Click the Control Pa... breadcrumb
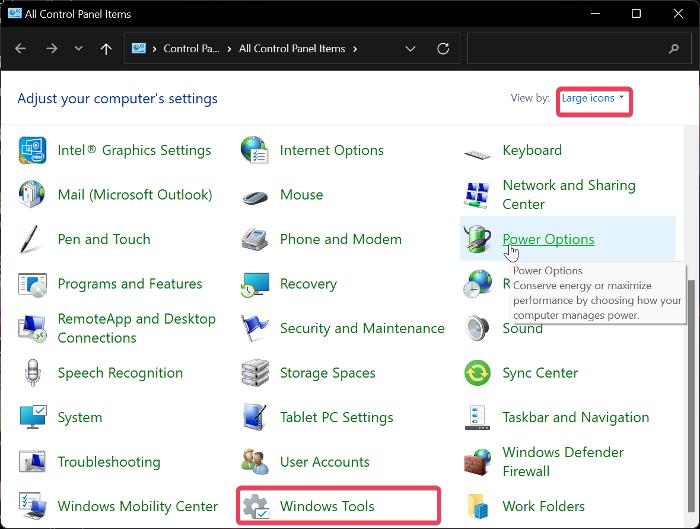Image resolution: width=700 pixels, height=529 pixels. (191, 49)
